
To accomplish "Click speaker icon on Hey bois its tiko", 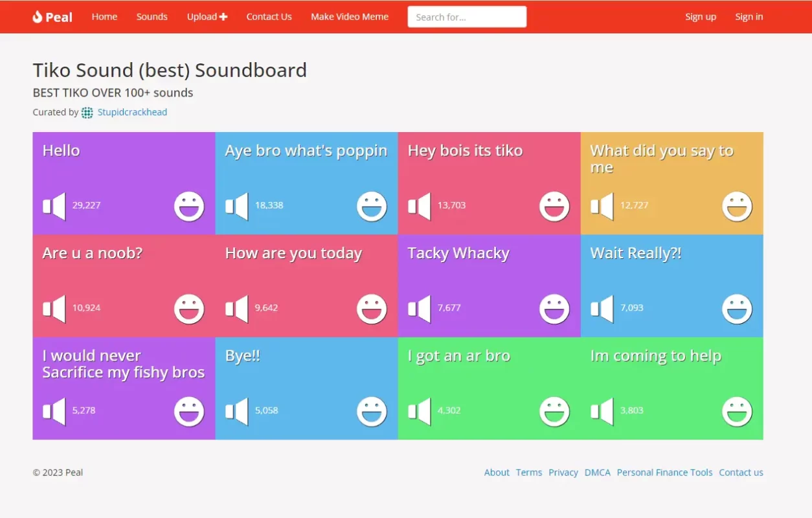I will [x=419, y=207].
